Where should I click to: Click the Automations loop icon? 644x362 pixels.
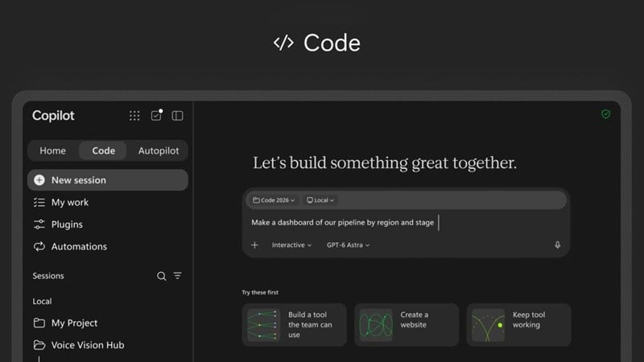coord(39,246)
